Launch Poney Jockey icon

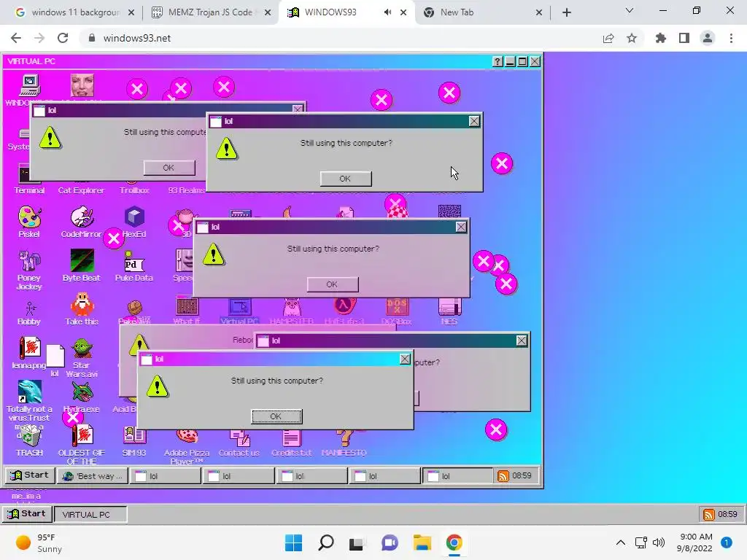(x=29, y=270)
